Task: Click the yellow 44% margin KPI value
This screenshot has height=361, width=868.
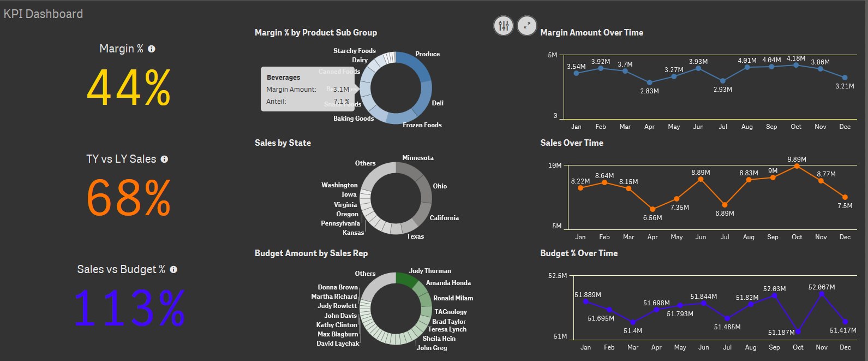Action: (x=129, y=88)
